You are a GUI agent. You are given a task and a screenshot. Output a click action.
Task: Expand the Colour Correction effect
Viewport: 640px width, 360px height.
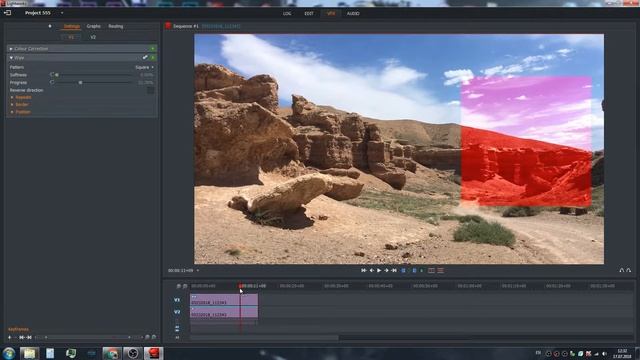(x=11, y=49)
